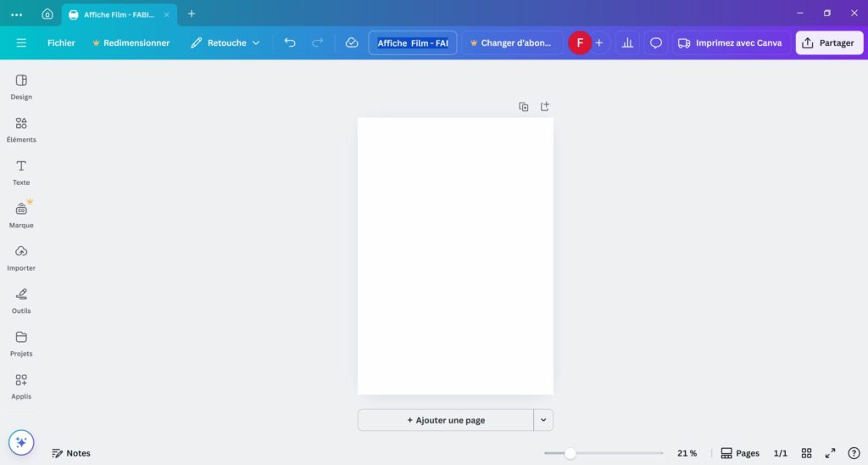Open the Importer uploads panel
The height and width of the screenshot is (465, 868).
pyautogui.click(x=21, y=258)
